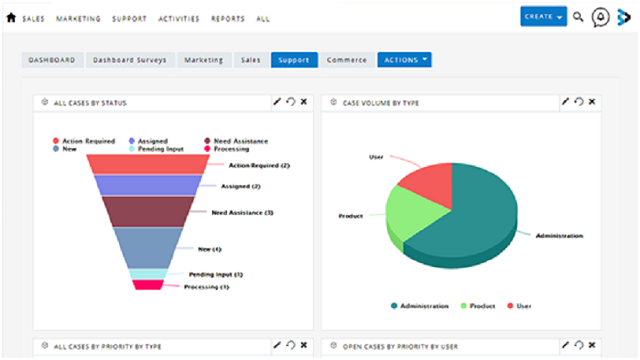Toggle the Product pie legend entry

coord(478,306)
